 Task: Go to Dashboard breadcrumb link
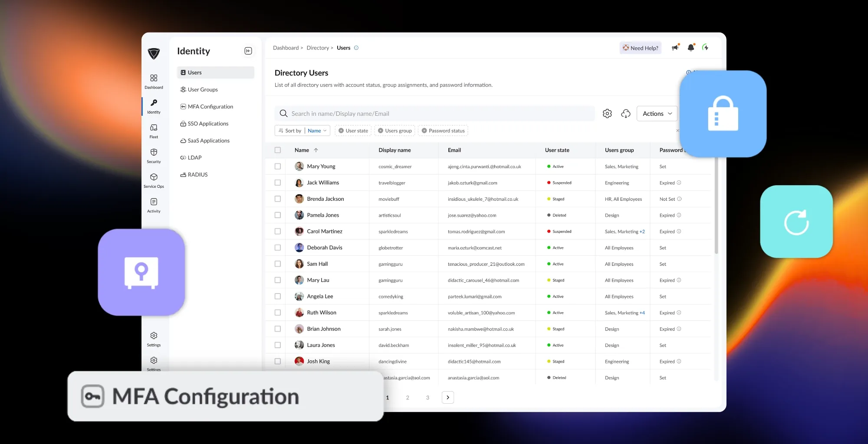pyautogui.click(x=286, y=48)
